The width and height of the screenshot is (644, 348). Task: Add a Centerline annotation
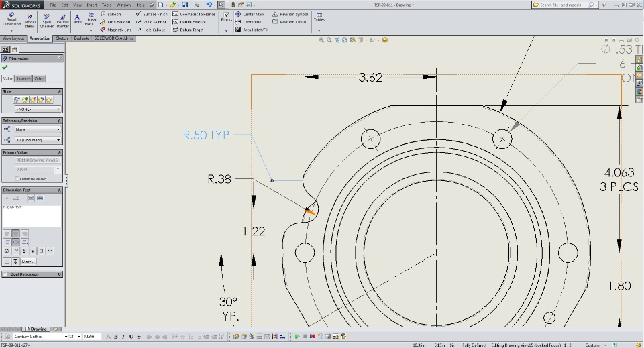[248, 22]
